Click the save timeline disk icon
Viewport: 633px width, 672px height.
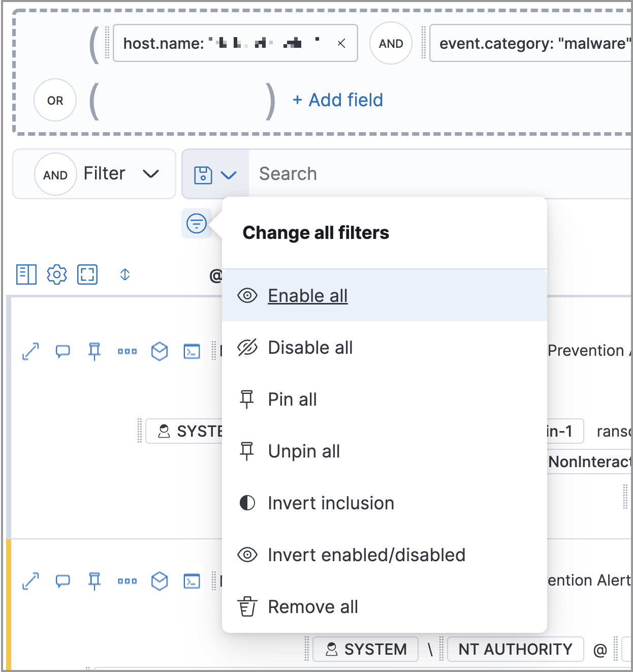[203, 174]
